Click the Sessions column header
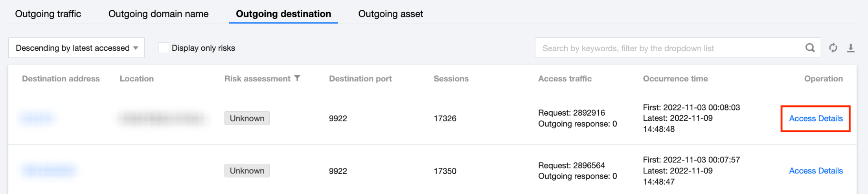 (451, 79)
